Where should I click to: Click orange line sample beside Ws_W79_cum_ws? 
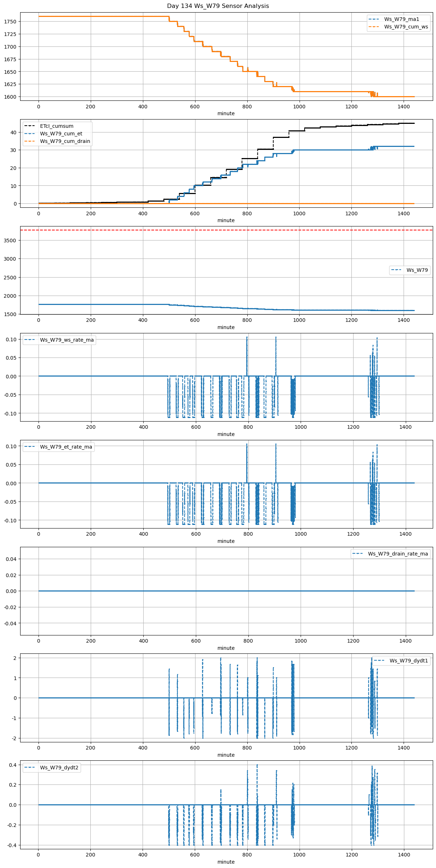374,27
